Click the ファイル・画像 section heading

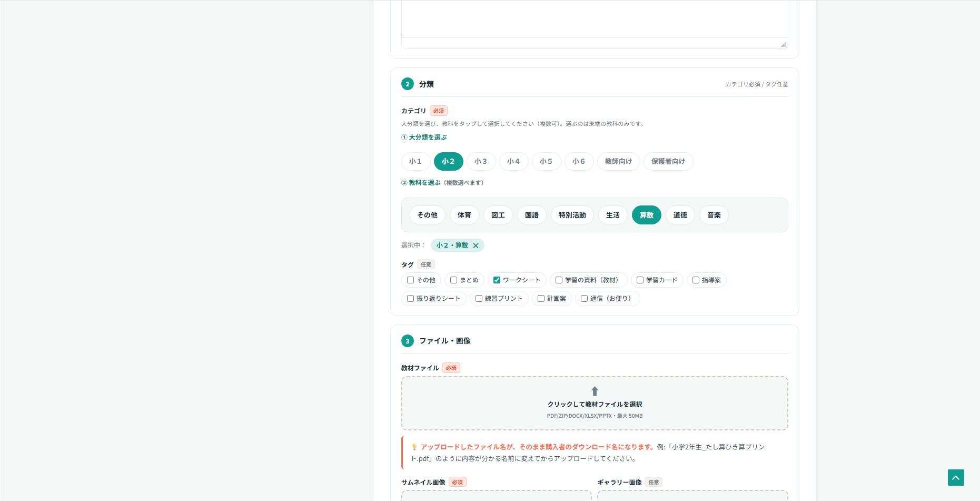point(445,341)
